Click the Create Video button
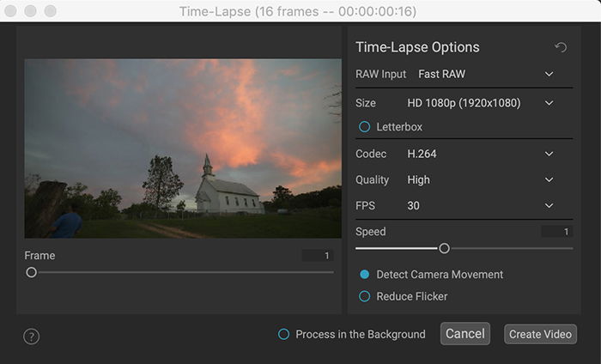 click(x=540, y=334)
